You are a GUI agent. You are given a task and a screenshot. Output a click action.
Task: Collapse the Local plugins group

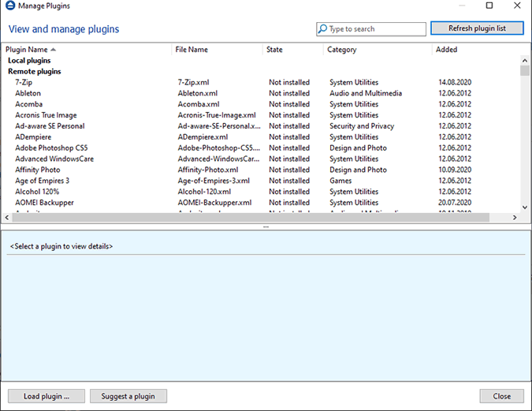(29, 61)
